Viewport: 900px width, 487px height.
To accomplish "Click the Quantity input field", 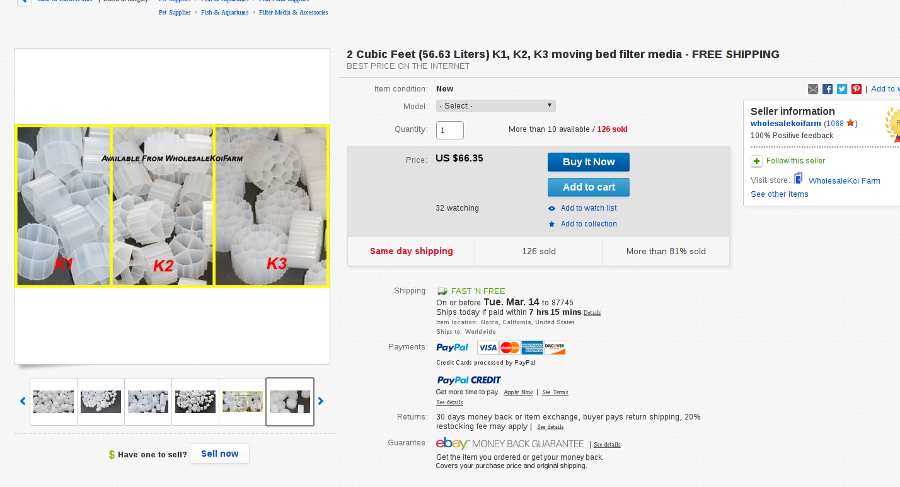I will pos(450,130).
